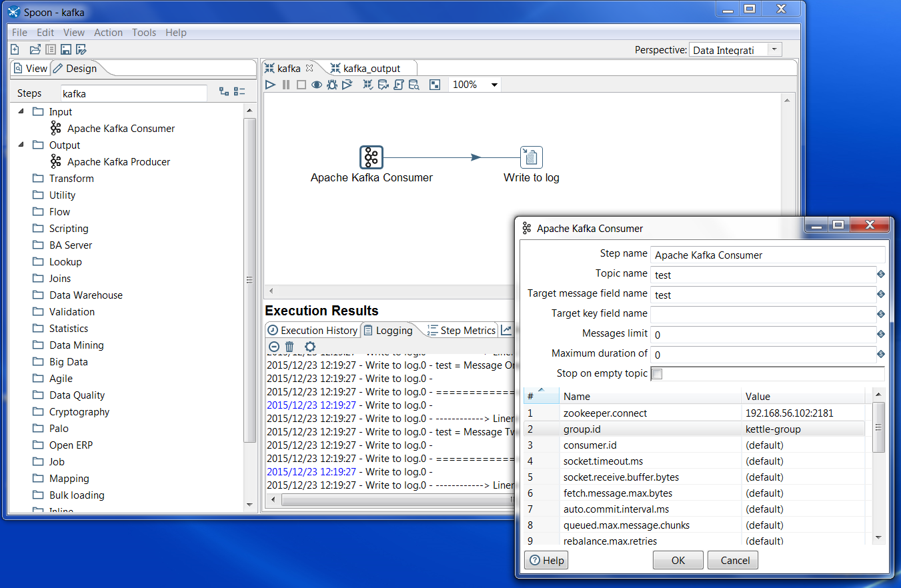The width and height of the screenshot is (901, 588).
Task: Open the performance graph tab icon
Action: click(x=507, y=330)
